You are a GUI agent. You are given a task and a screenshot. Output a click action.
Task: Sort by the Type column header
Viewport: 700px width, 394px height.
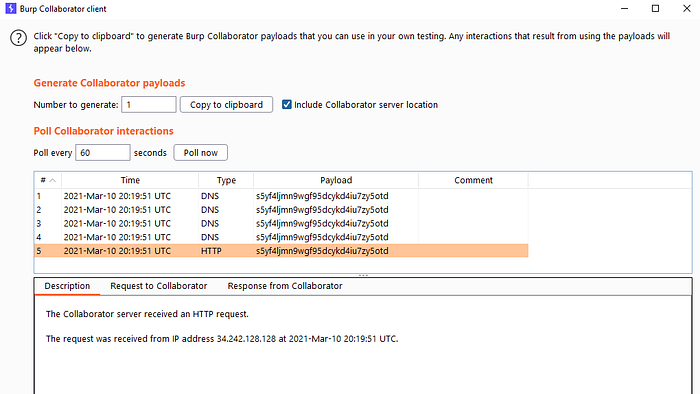(x=226, y=180)
